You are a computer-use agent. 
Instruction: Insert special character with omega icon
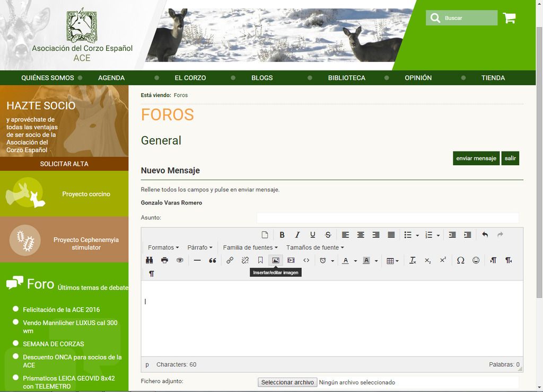tap(460, 260)
